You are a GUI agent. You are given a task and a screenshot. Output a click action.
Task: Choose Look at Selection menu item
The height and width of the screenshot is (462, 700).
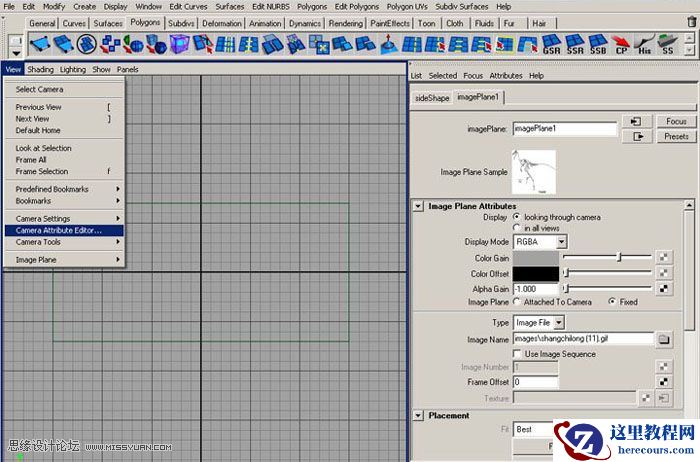pos(64,148)
